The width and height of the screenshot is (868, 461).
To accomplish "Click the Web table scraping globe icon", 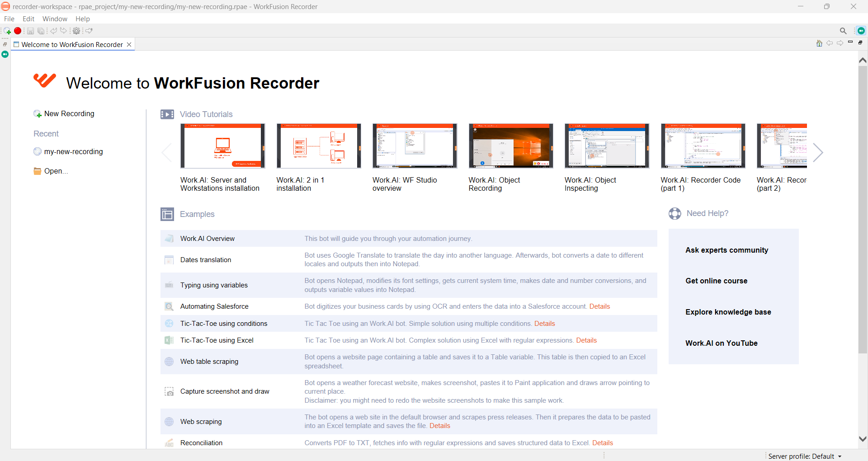I will click(169, 362).
